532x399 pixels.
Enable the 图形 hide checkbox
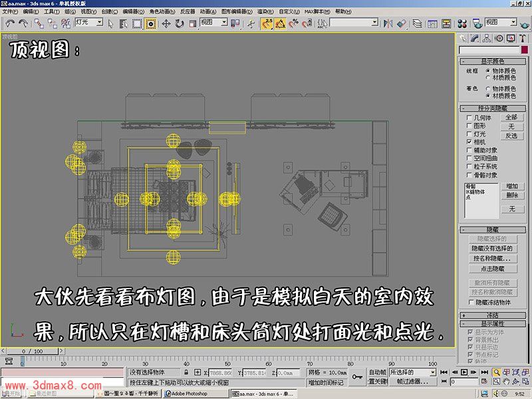pyautogui.click(x=469, y=126)
